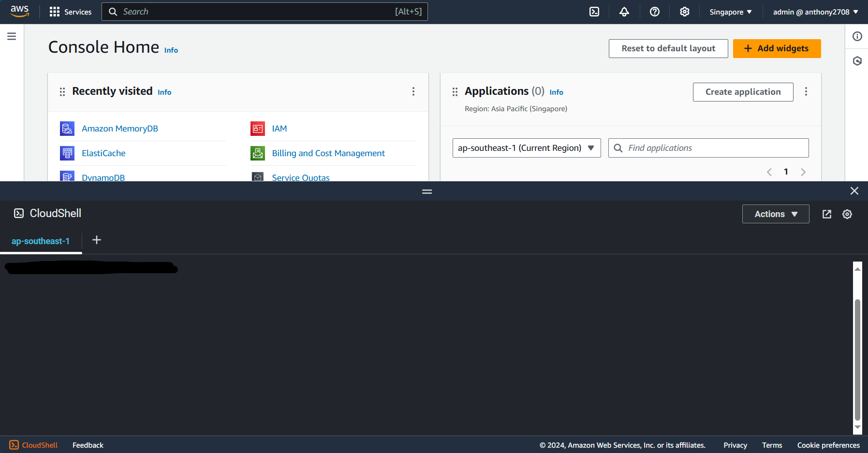Open the Info link next to Recently visited
Screen dimensions: 868x453
click(x=164, y=92)
